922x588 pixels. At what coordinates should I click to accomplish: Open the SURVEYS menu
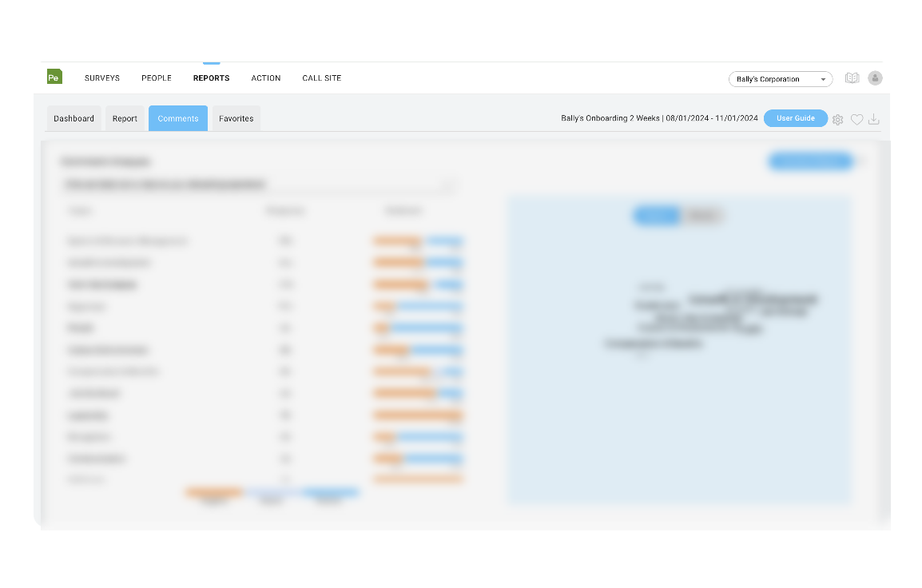[102, 78]
